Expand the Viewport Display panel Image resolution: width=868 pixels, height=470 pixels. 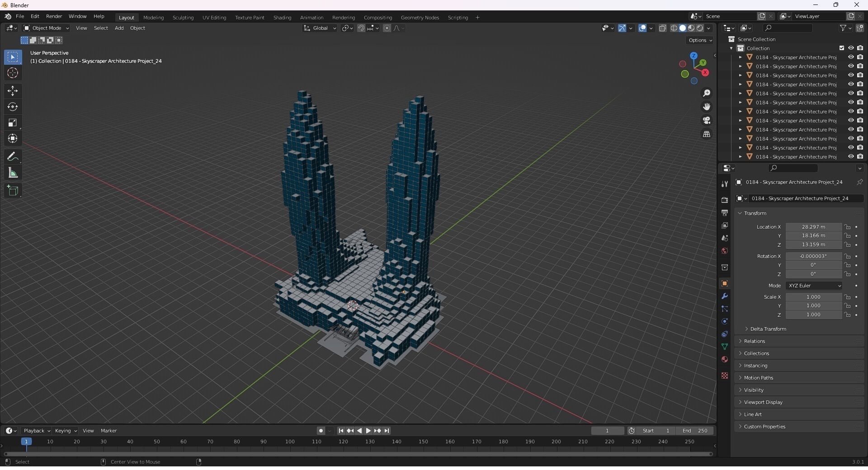coord(763,402)
